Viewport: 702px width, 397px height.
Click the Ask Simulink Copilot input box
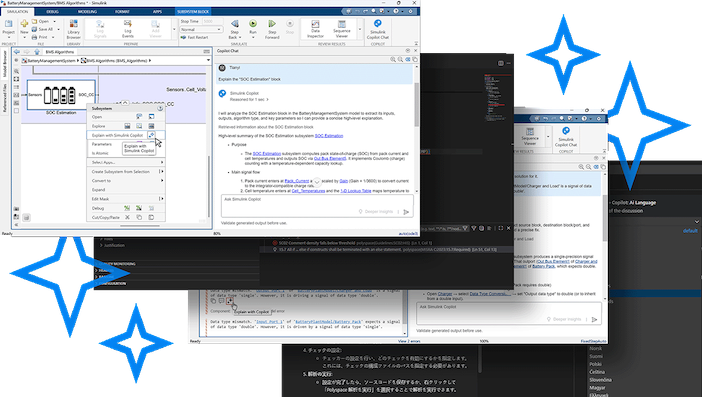(317, 205)
